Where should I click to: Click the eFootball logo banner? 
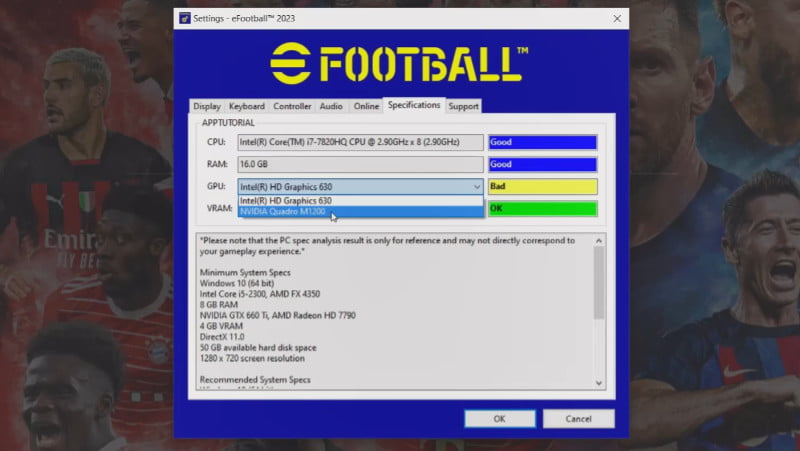pyautogui.click(x=399, y=63)
